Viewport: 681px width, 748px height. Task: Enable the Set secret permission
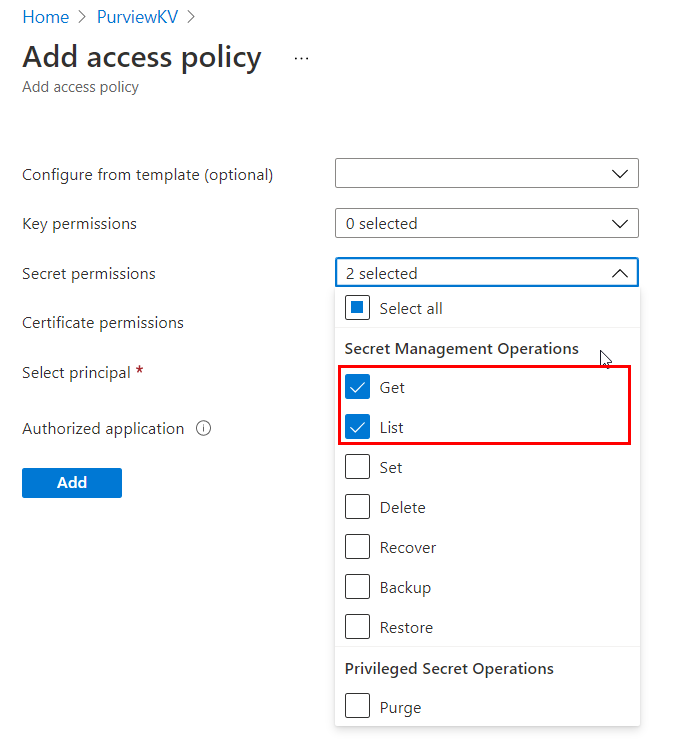tap(358, 467)
